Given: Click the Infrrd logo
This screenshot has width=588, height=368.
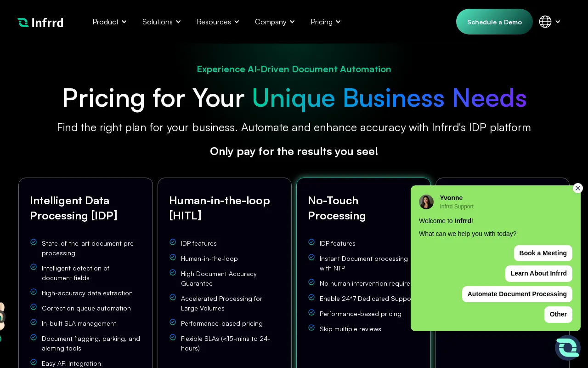Looking at the screenshot, I should point(40,22).
